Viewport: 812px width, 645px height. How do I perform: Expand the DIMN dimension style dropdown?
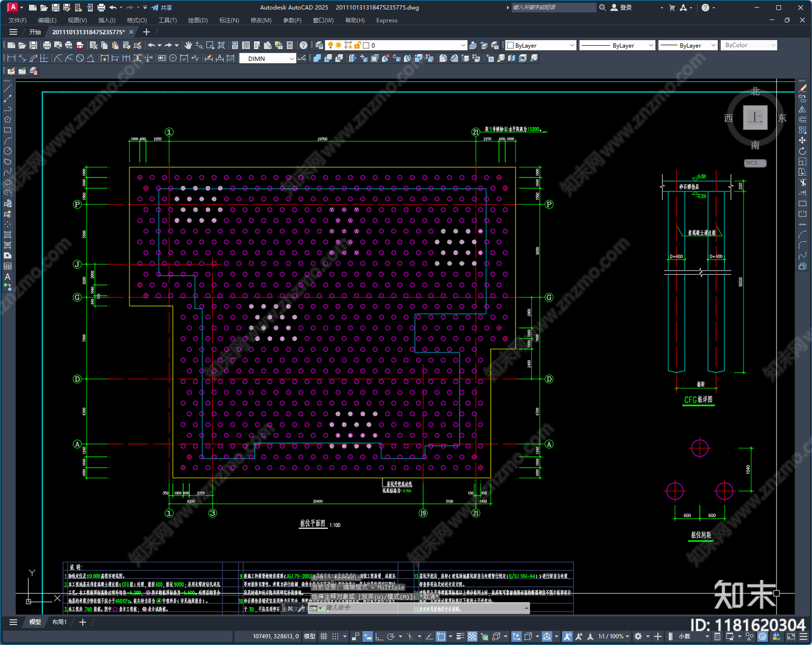coord(292,58)
